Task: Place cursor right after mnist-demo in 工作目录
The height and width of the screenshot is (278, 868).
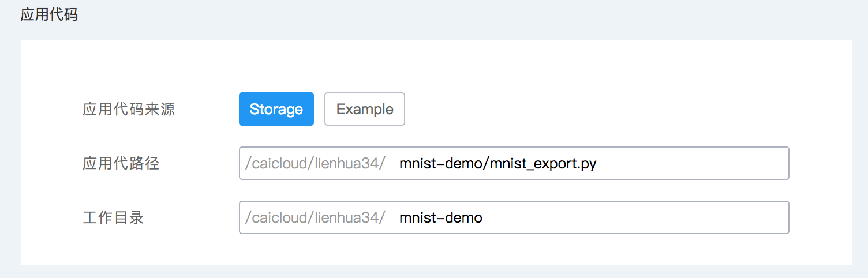Action: [484, 218]
